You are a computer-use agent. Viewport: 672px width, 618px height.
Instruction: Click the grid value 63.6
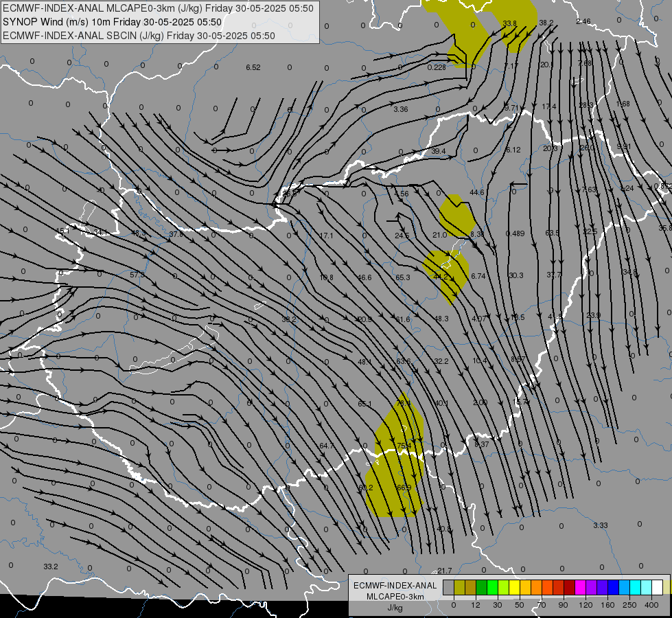click(404, 362)
